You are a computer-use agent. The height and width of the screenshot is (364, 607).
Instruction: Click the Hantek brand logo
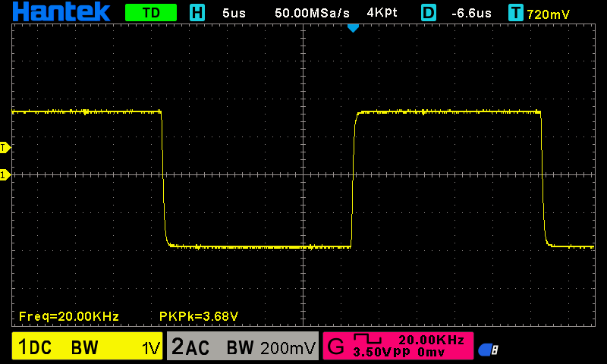tap(61, 11)
